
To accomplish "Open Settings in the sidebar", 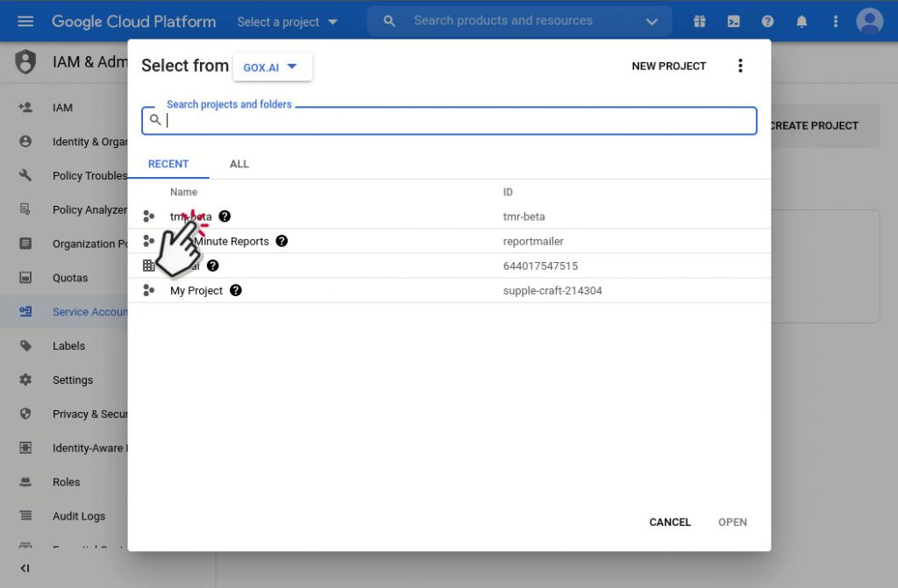I will [x=72, y=380].
